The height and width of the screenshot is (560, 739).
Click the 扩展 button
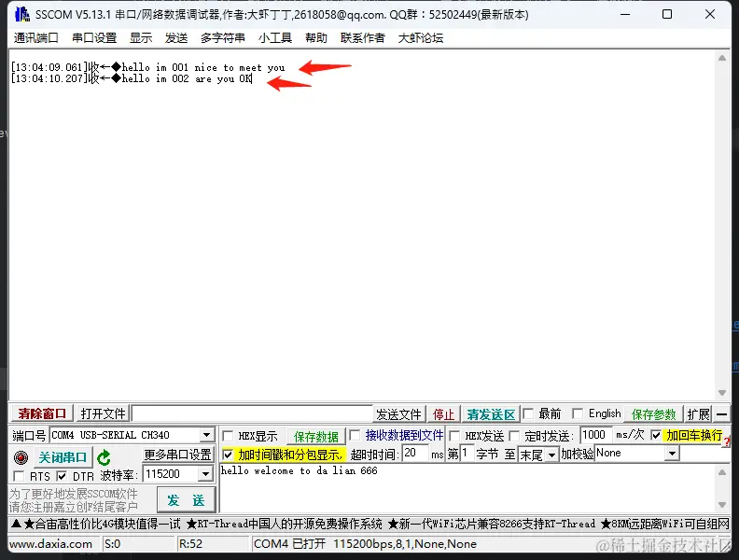(698, 414)
